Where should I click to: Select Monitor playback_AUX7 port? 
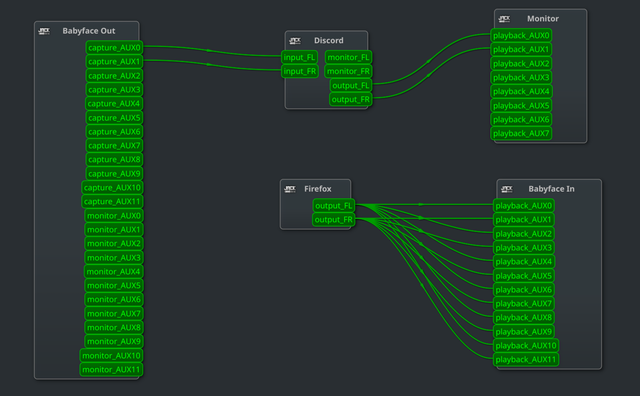pos(521,133)
